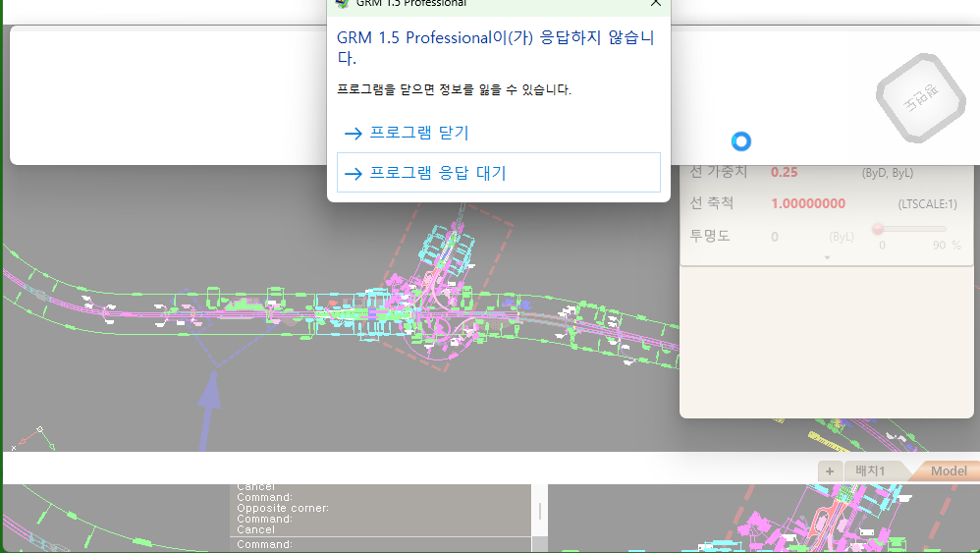980x553 pixels.
Task: Click the GRM app icon in title bar
Action: [x=342, y=3]
